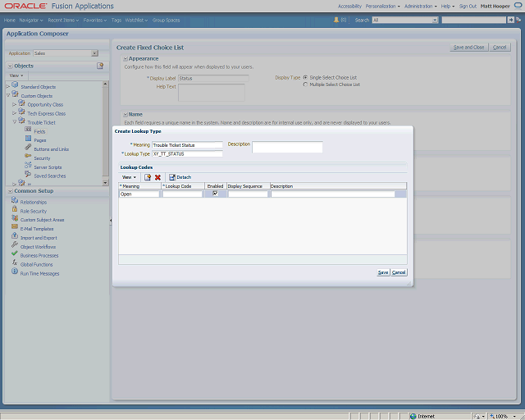The image size is (525, 420).
Task: Click the Display Sequence cell for Open row
Action: tap(248, 194)
